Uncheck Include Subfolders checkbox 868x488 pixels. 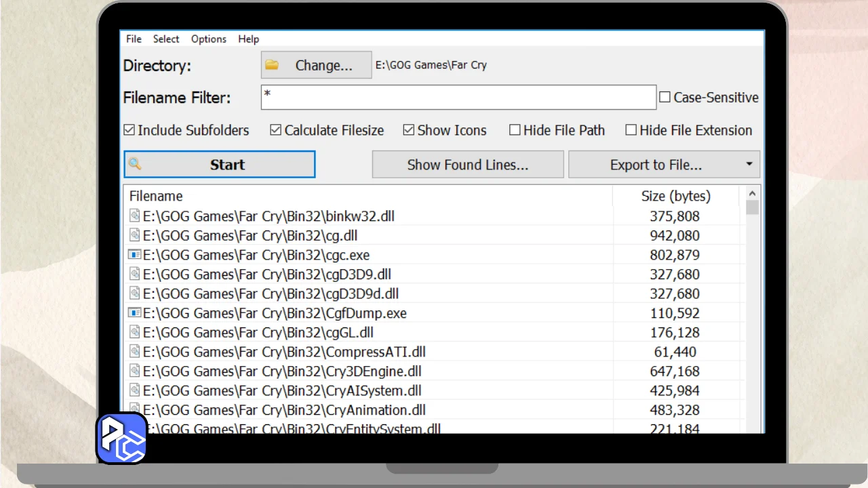[130, 130]
